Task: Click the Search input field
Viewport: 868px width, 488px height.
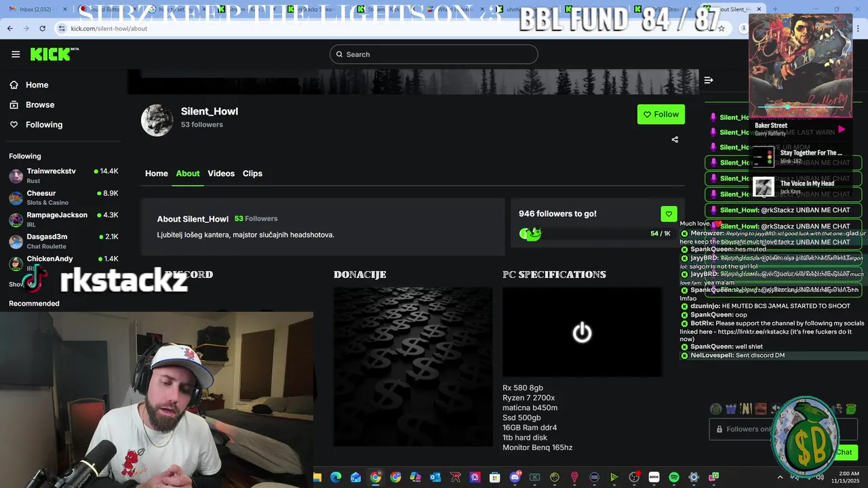Action: (x=434, y=54)
